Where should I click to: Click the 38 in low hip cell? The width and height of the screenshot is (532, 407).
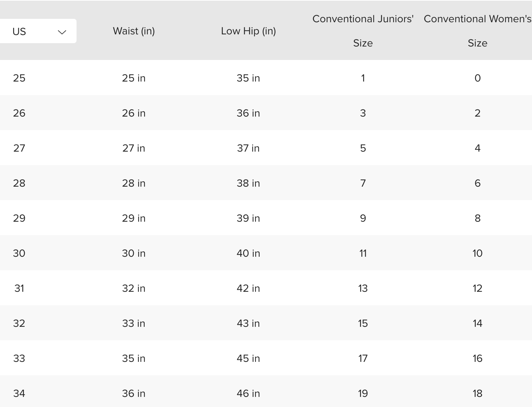click(x=248, y=183)
